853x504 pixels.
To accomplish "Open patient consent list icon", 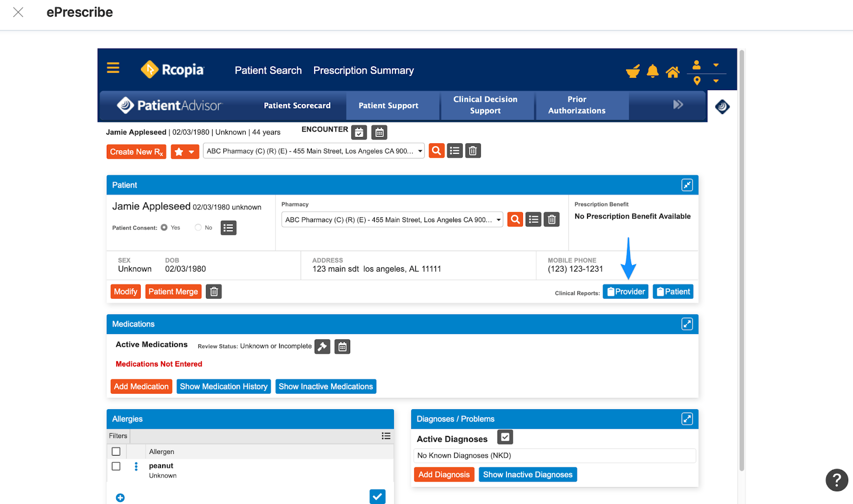I will coord(228,228).
